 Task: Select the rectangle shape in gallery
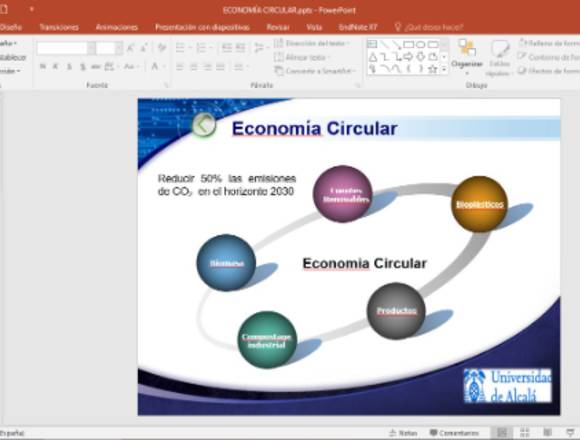coord(408,45)
